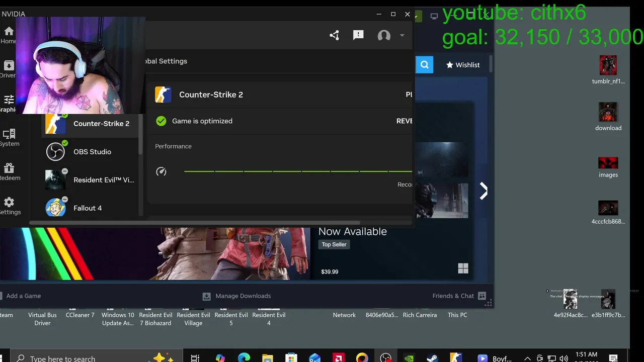Click the green Game is optimized checkmark

(161, 121)
